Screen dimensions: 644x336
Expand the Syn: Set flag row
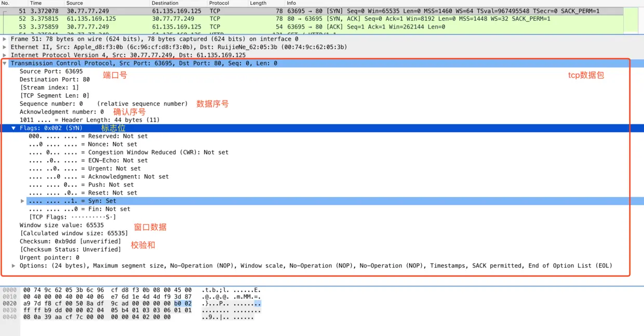click(x=22, y=201)
